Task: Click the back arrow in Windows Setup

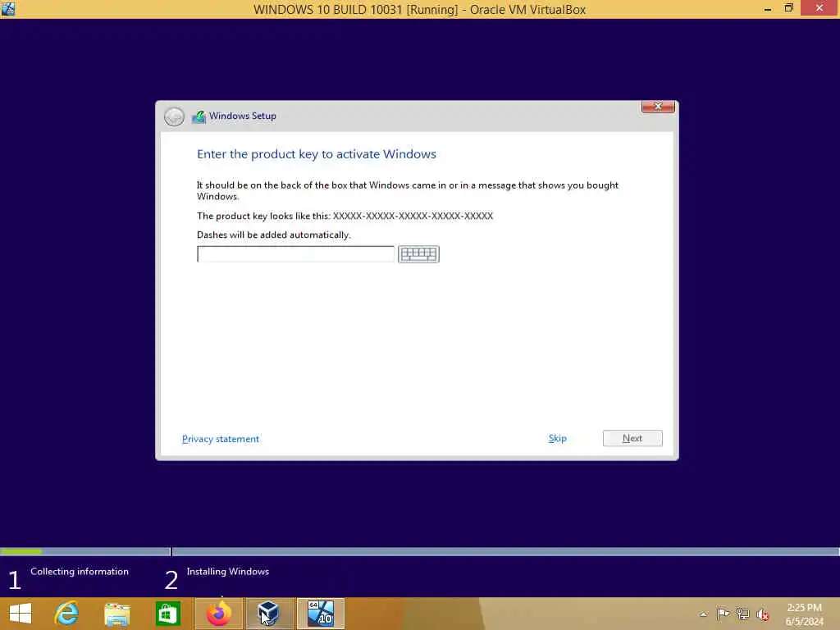Action: [174, 116]
